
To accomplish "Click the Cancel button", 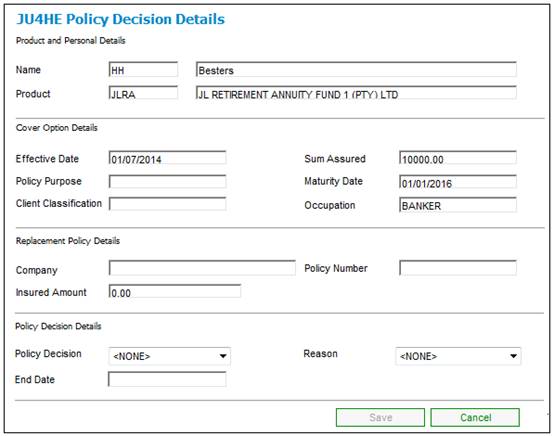I will click(x=475, y=418).
